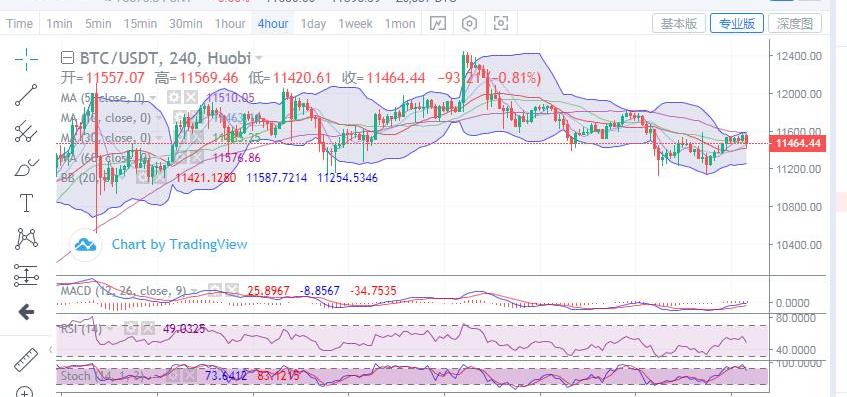The image size is (847, 397).
Task: Expand the MA (5, close, 0) dropdown arrow
Action: [153, 98]
